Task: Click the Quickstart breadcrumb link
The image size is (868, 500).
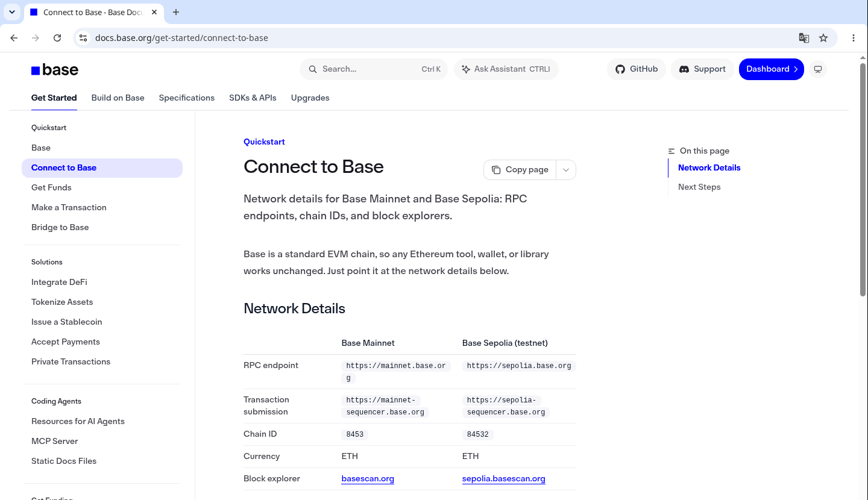Action: tap(264, 142)
